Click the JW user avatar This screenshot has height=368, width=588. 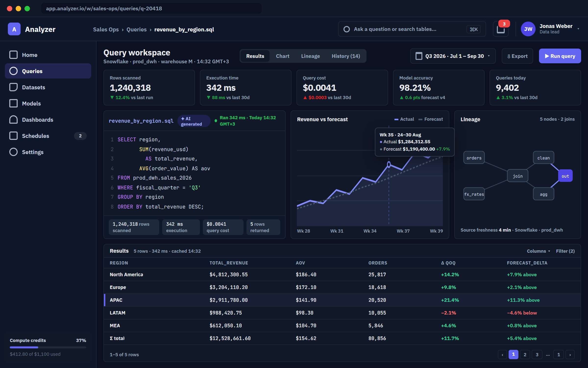pyautogui.click(x=528, y=29)
